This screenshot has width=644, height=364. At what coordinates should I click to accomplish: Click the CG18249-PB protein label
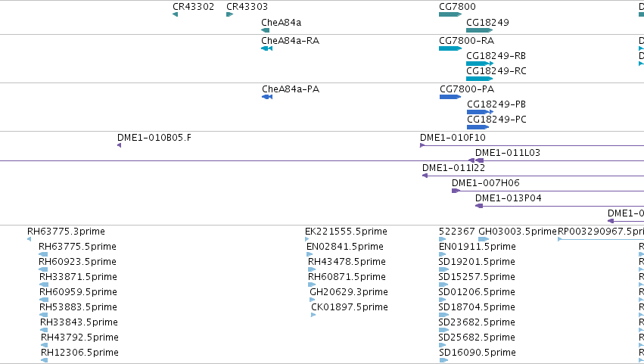[x=496, y=104]
